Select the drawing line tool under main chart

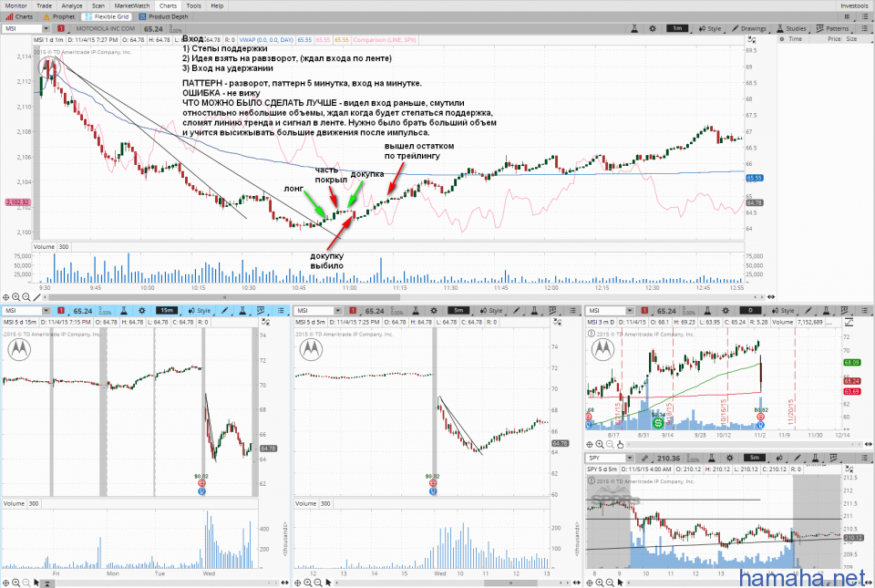36,297
